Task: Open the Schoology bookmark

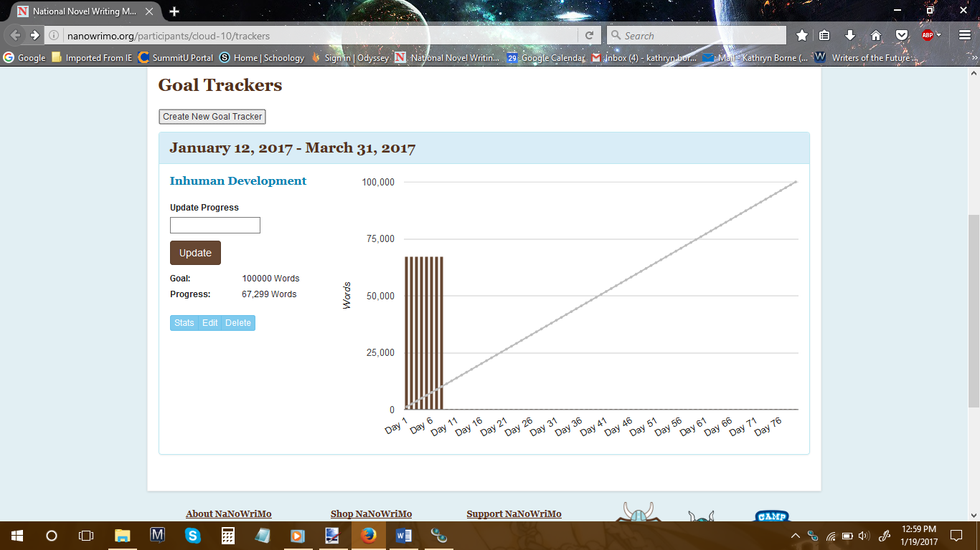Action: [262, 58]
